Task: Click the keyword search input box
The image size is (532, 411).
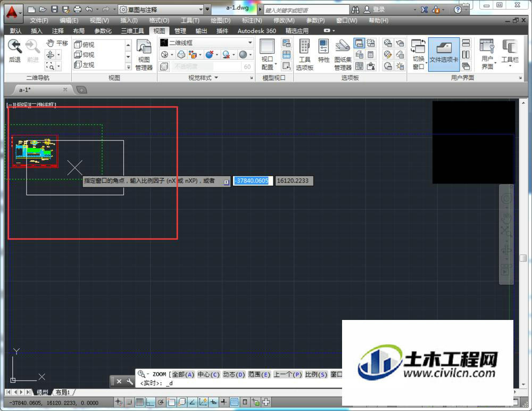Action: [x=306, y=10]
